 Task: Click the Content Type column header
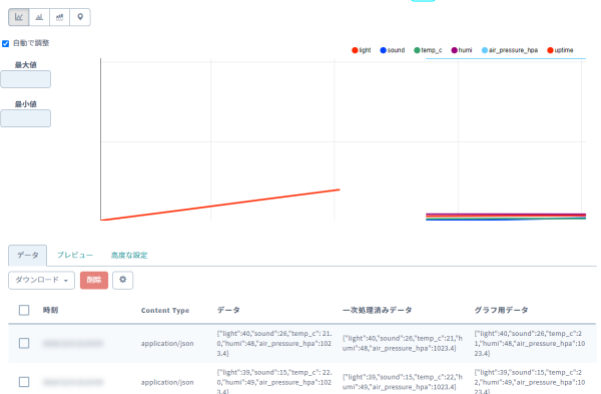point(165,310)
